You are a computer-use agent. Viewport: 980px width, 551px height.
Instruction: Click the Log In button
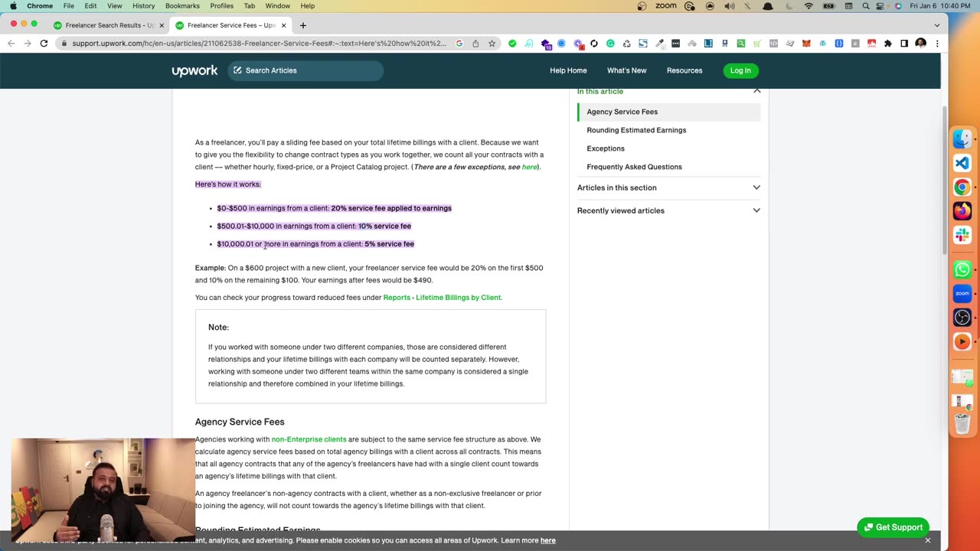740,70
